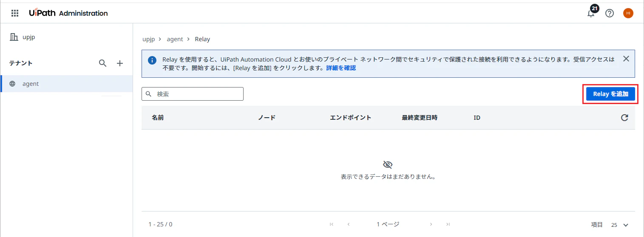
Task: Go to upjp in breadcrumb
Action: [149, 39]
